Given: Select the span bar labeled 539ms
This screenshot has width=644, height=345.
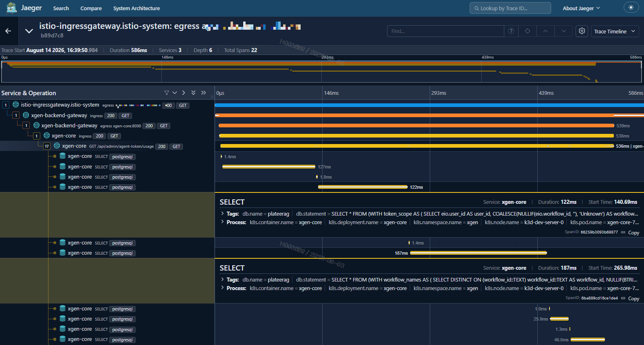Looking at the screenshot, I should pyautogui.click(x=416, y=126).
